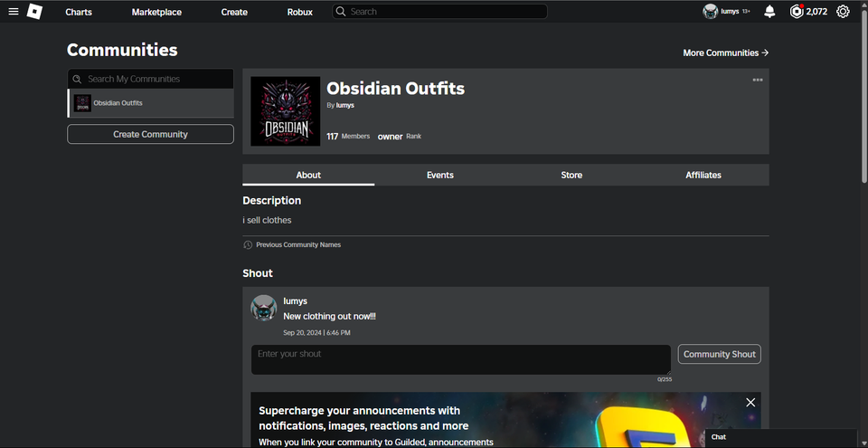The height and width of the screenshot is (448, 868).
Task: Focus the Search My Communities field
Action: [x=151, y=79]
